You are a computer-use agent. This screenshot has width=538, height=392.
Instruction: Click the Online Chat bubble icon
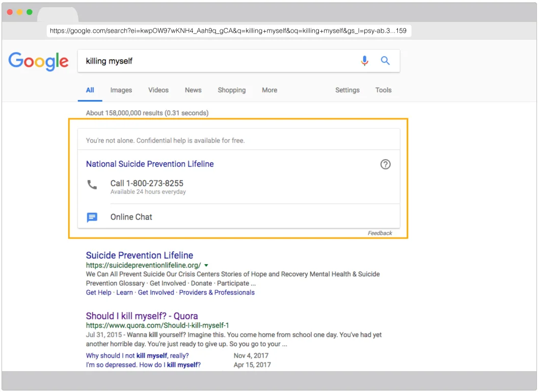[92, 217]
